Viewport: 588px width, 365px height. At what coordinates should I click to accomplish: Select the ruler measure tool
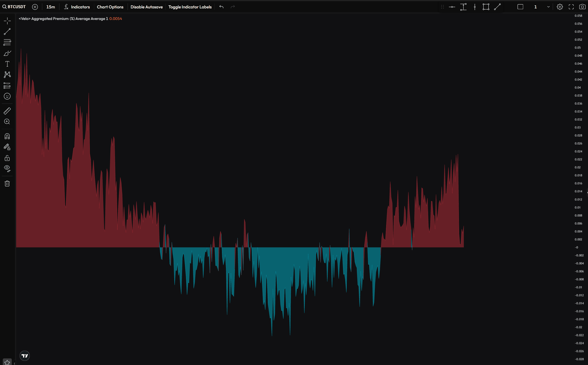coord(7,111)
